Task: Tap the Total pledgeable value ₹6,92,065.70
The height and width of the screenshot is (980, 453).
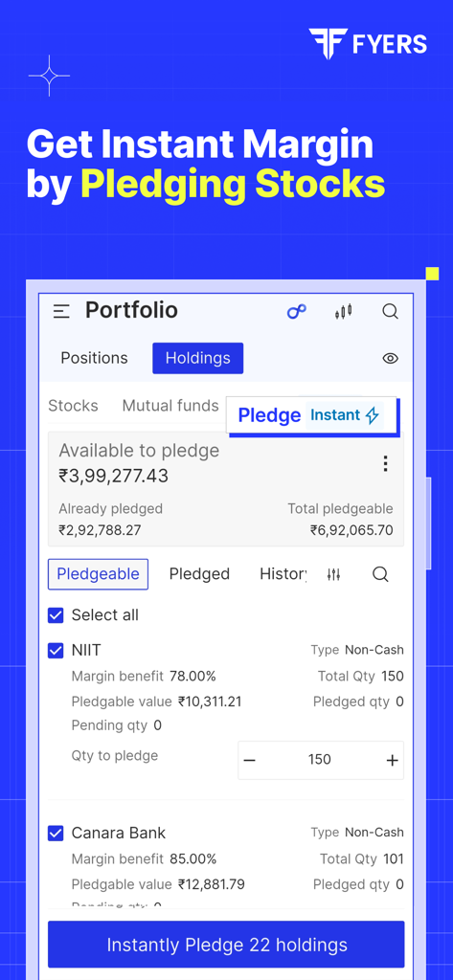Action: [x=351, y=530]
